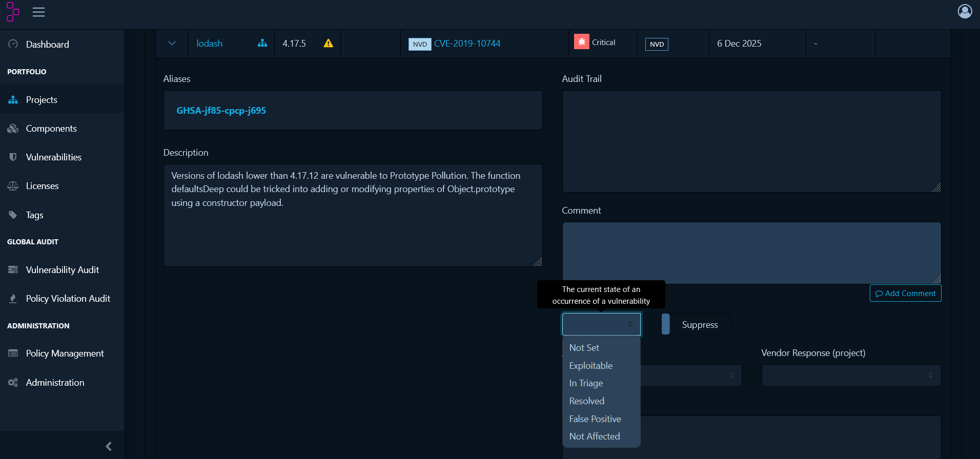Click the NVD badge before CVE-2019-10744

[x=420, y=44]
